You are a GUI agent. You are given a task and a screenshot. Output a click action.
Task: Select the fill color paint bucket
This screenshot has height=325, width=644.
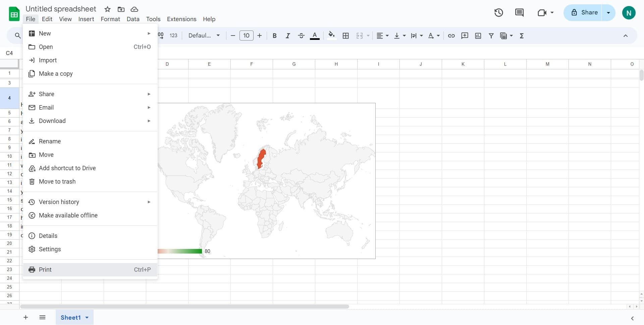pos(331,35)
